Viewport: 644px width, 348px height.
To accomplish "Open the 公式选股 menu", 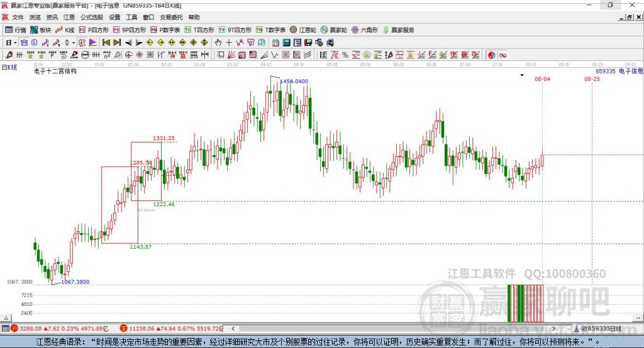I will pyautogui.click(x=92, y=17).
